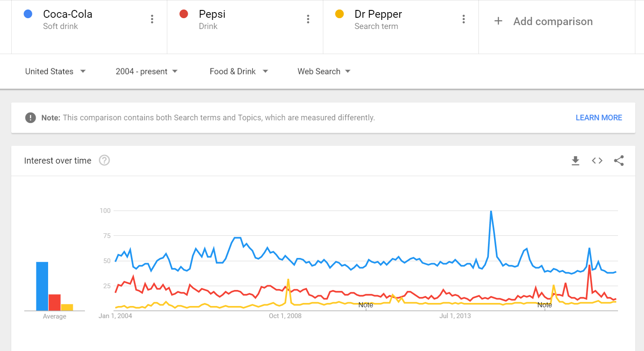
Task: Click the Note marker near 2016 on the timeline
Action: tap(544, 305)
